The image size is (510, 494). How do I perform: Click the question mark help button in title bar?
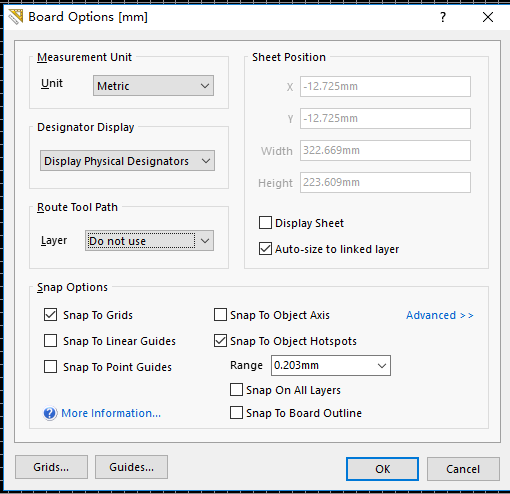tap(443, 17)
